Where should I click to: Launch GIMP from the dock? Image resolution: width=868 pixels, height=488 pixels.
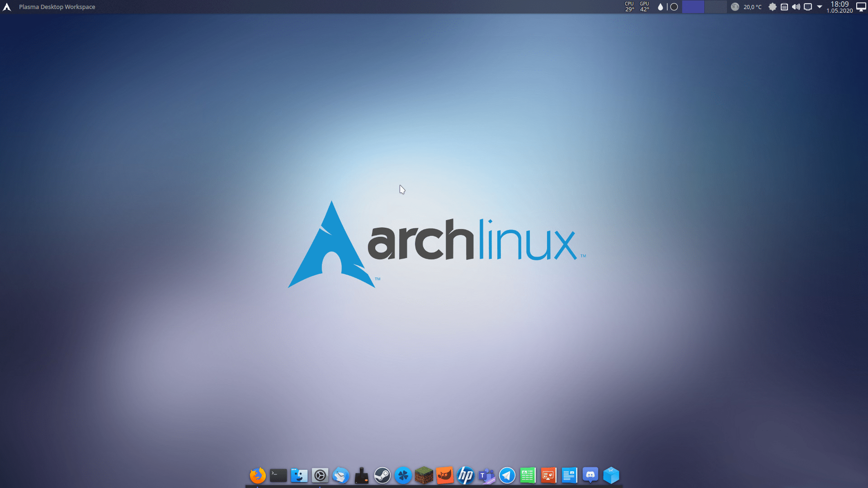click(x=445, y=475)
